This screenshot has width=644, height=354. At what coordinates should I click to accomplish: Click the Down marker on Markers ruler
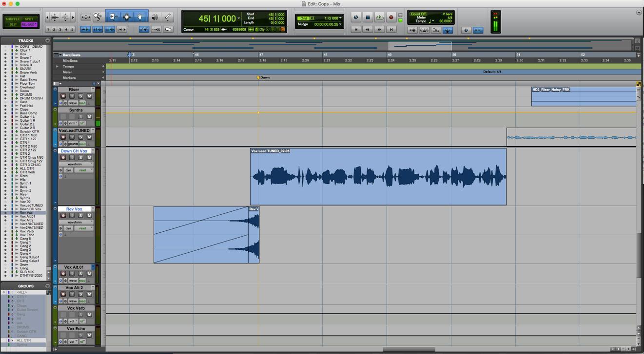pyautogui.click(x=259, y=77)
